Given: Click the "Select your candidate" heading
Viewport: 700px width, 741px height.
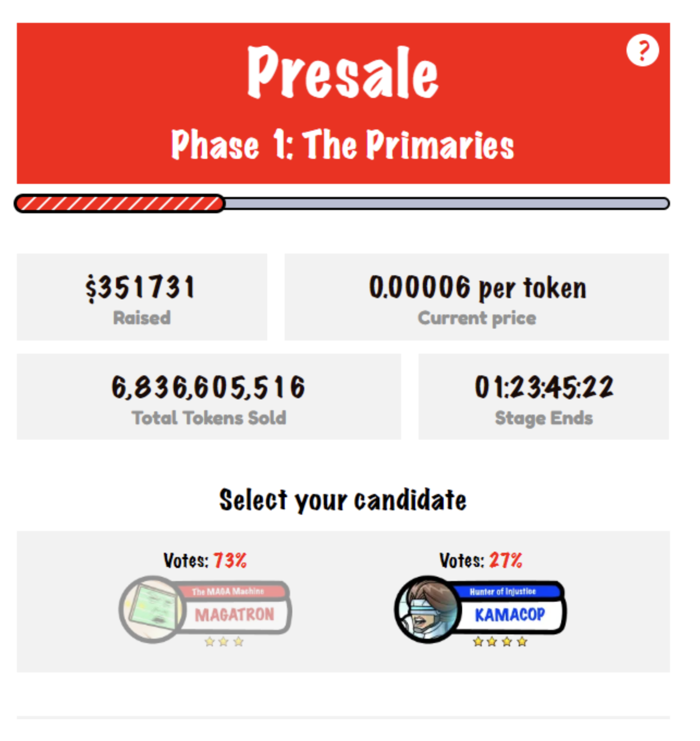Looking at the screenshot, I should coord(343,500).
